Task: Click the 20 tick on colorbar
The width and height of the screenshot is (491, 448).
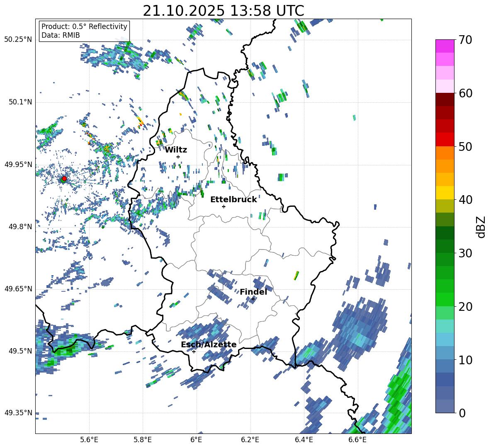Action: (x=465, y=306)
